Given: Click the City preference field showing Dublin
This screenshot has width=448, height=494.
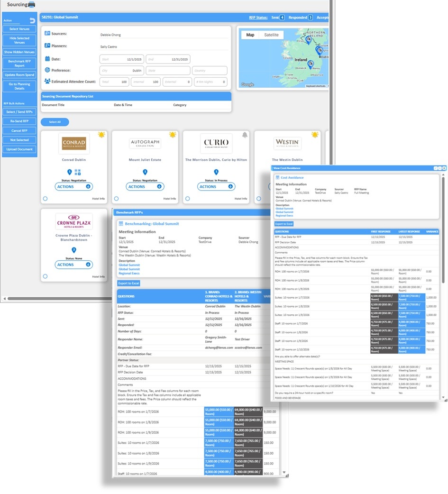Looking at the screenshot, I should click(x=121, y=70).
